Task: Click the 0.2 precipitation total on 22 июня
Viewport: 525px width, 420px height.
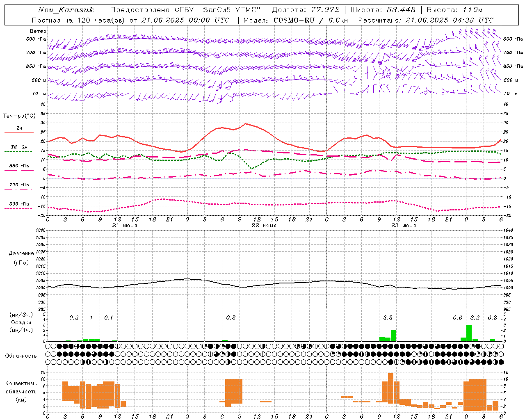Action: point(231,317)
